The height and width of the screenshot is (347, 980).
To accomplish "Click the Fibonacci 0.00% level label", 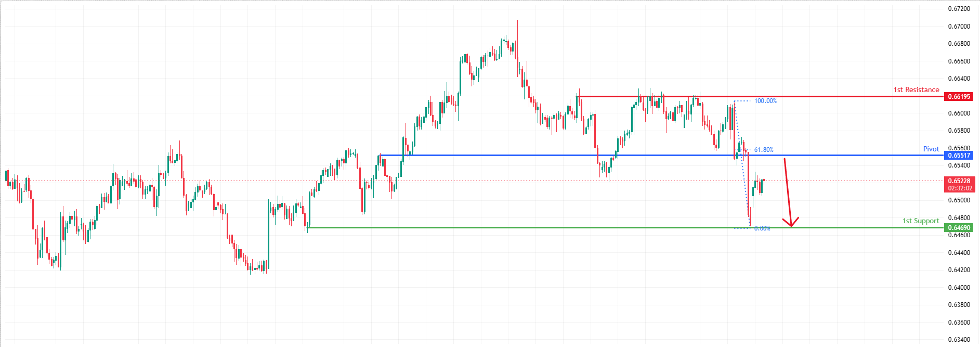I will pyautogui.click(x=762, y=228).
